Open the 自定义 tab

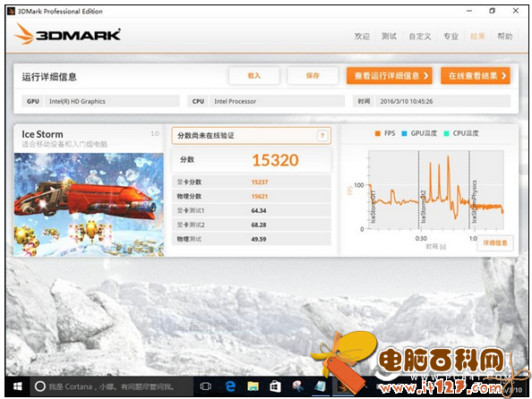click(420, 37)
